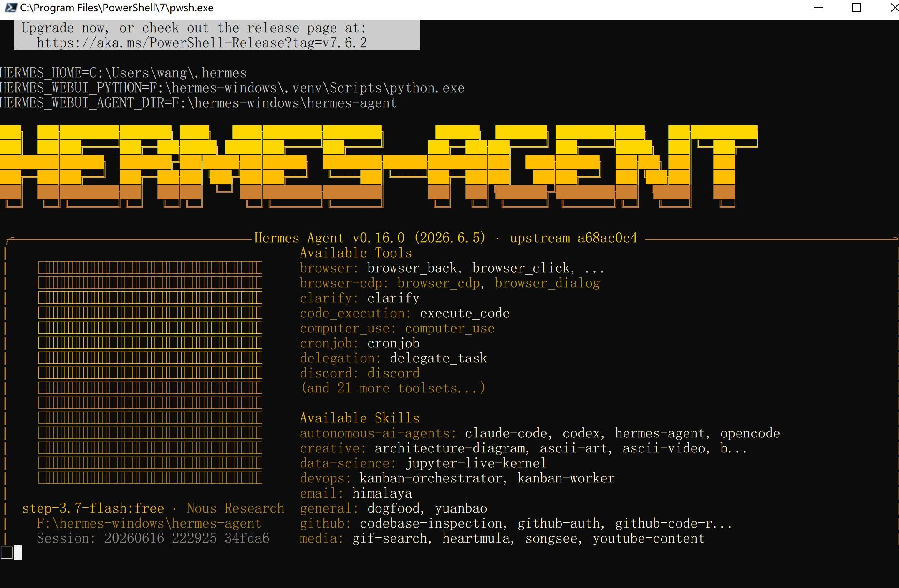Click the 'delegate_task' tool name
The width and height of the screenshot is (899, 588).
coord(438,358)
